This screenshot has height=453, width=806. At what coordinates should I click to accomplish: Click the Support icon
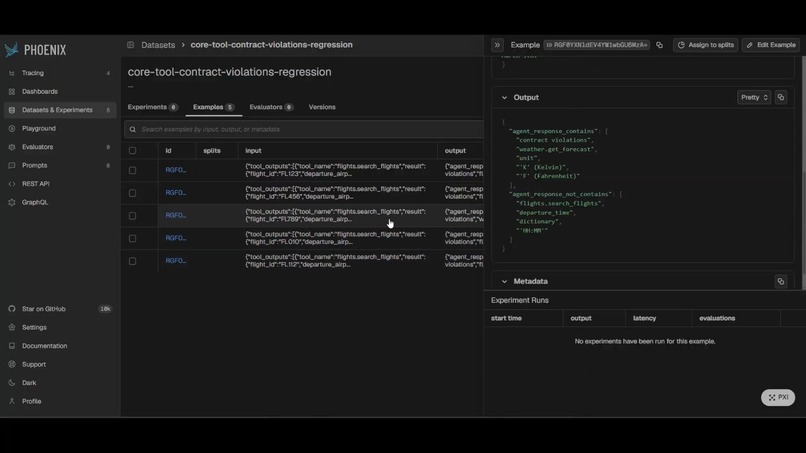12,364
